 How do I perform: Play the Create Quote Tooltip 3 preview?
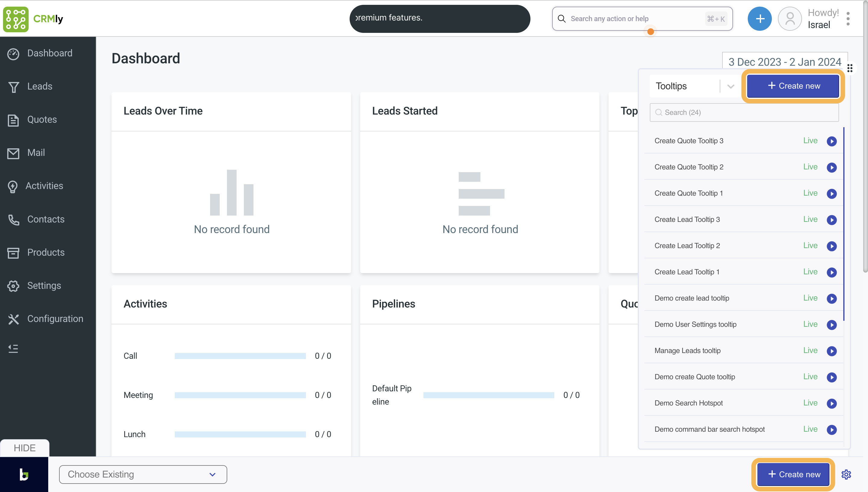[x=832, y=141]
